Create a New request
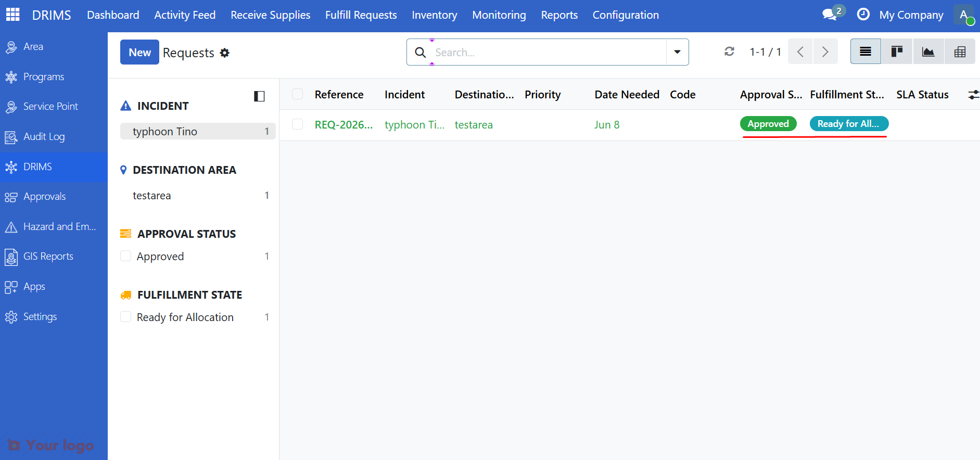Screen dimensions: 980x460 [x=139, y=53]
